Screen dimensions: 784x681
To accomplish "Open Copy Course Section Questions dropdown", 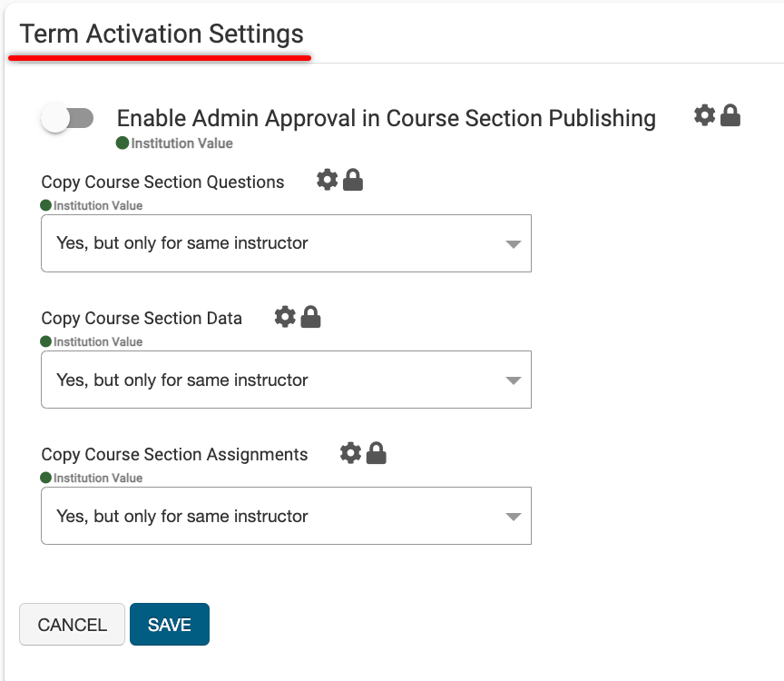I will pos(286,243).
